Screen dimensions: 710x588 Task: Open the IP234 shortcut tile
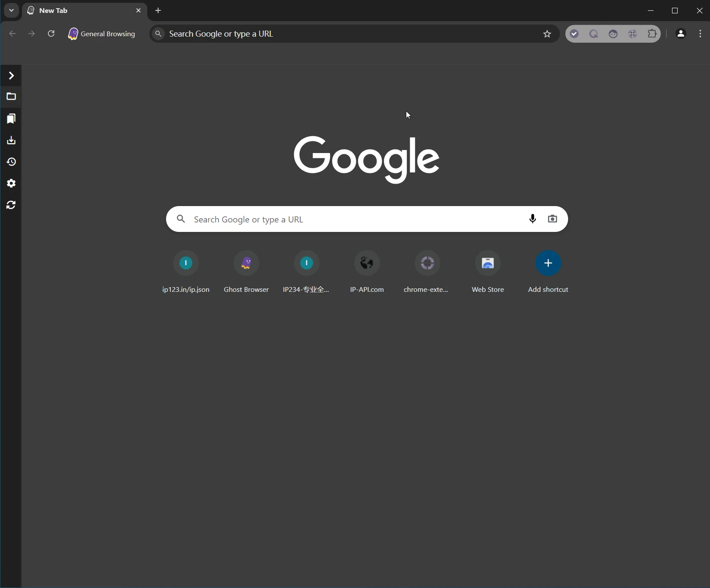pos(307,272)
